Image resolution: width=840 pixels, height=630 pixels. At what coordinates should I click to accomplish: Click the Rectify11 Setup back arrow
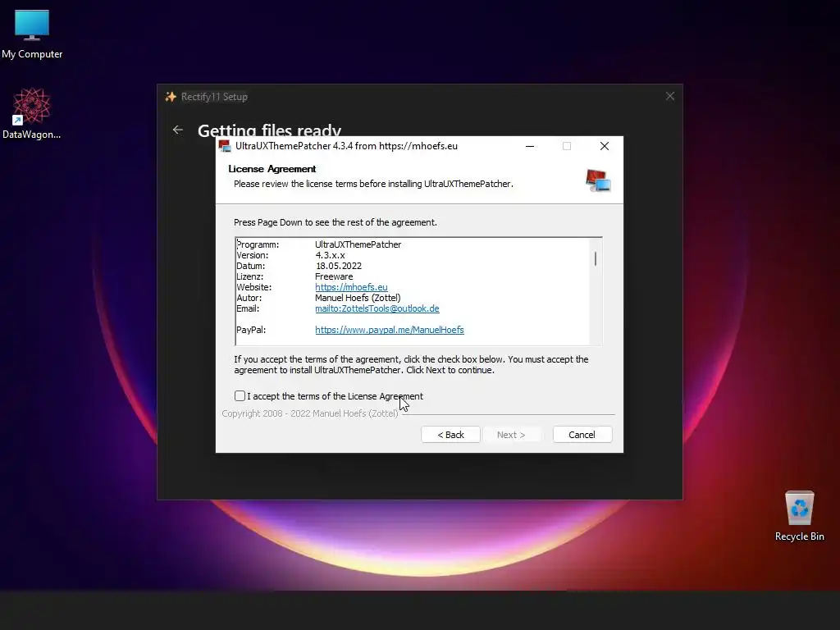point(178,130)
